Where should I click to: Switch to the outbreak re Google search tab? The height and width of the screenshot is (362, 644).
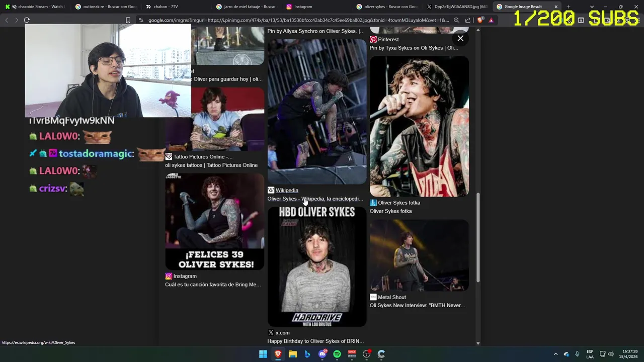106,7
